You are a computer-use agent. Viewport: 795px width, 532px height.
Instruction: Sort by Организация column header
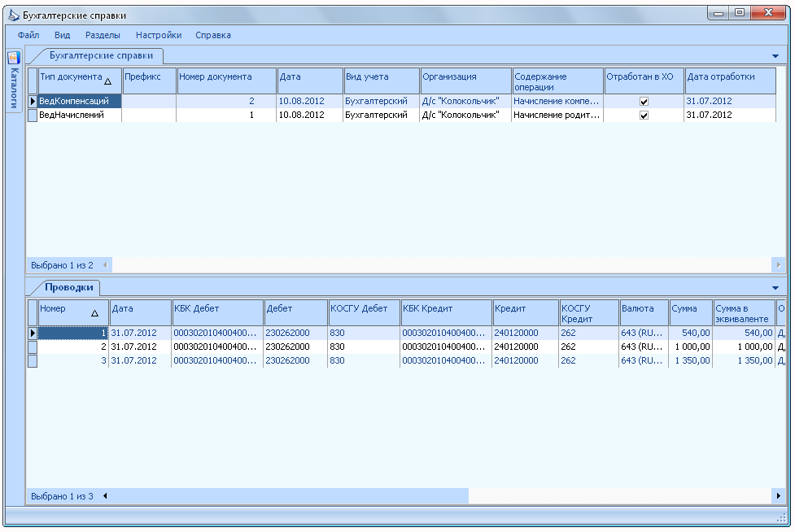click(x=466, y=81)
